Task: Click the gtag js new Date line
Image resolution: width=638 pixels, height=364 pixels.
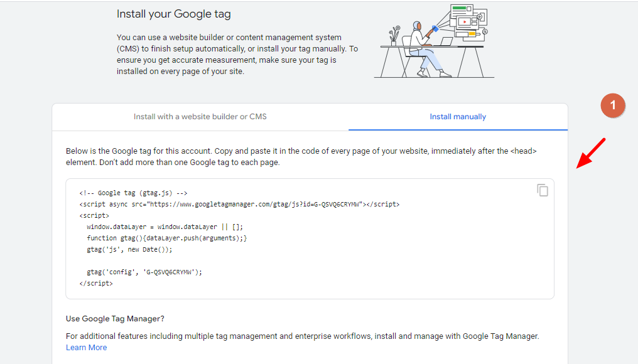Action: [x=129, y=249]
